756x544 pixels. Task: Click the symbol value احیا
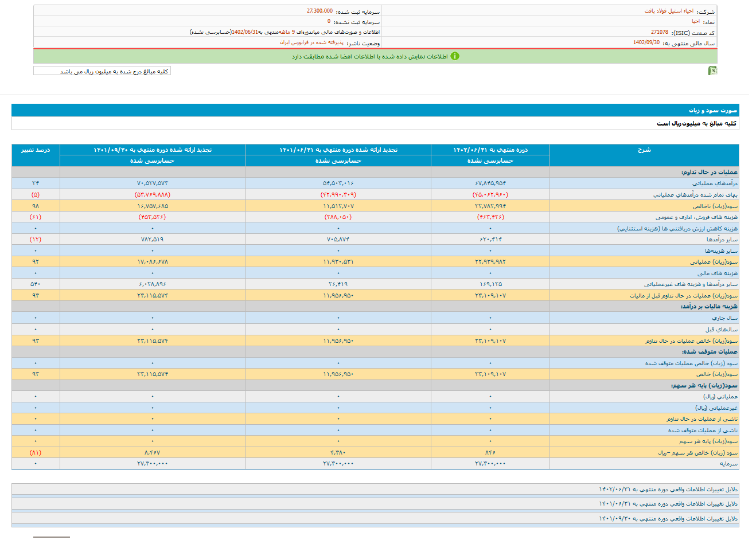(x=696, y=21)
